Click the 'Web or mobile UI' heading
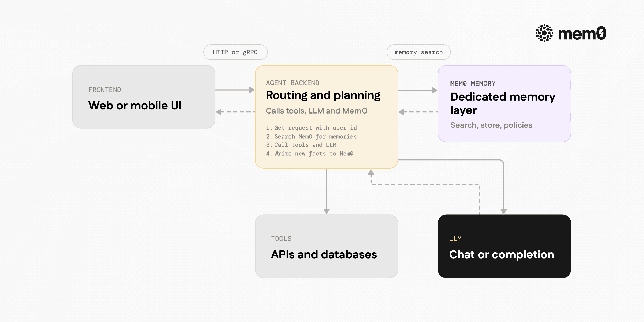 tap(135, 106)
